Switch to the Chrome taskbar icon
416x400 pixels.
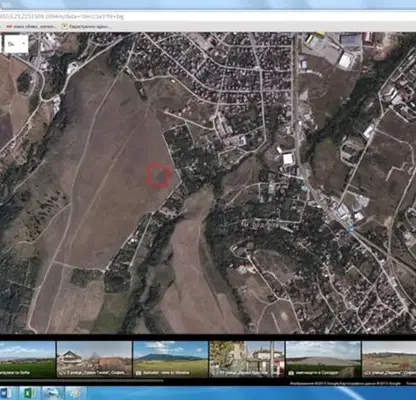click(75, 393)
